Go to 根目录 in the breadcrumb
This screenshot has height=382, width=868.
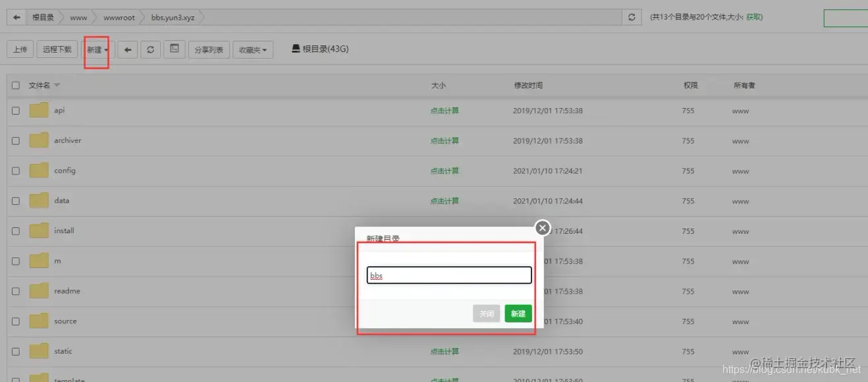(x=43, y=18)
